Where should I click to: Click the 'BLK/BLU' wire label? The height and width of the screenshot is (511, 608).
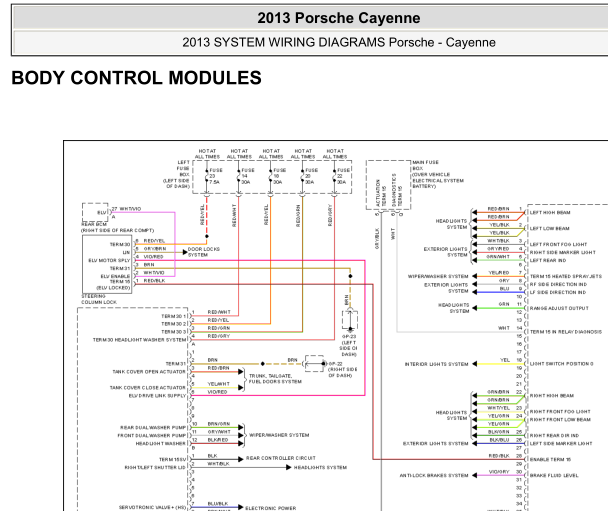click(x=499, y=440)
